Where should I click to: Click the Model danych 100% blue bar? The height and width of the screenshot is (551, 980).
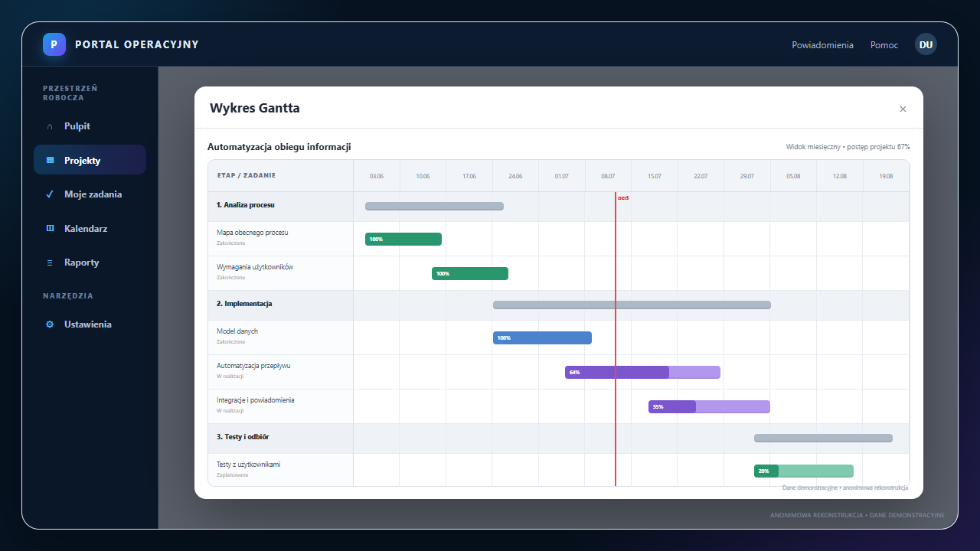(x=542, y=337)
